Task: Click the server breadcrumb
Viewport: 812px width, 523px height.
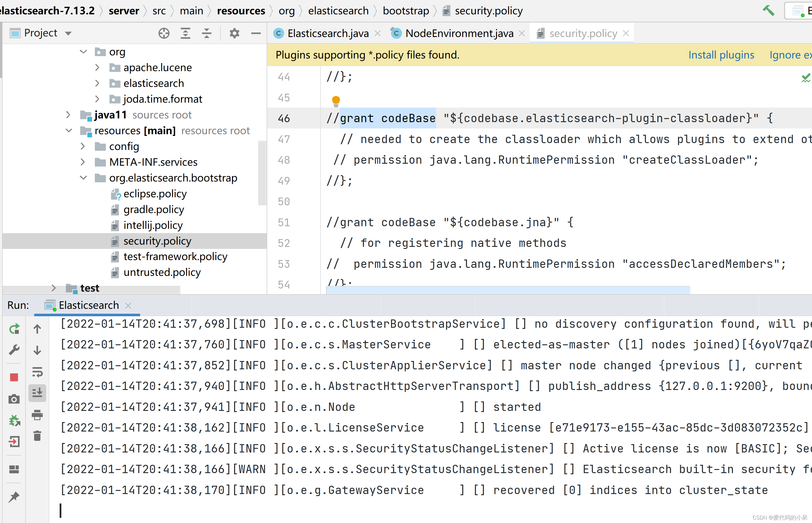Action: 124,11
